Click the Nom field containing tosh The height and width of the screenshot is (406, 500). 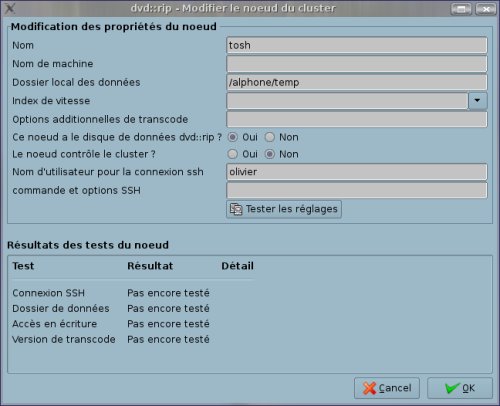[357, 45]
